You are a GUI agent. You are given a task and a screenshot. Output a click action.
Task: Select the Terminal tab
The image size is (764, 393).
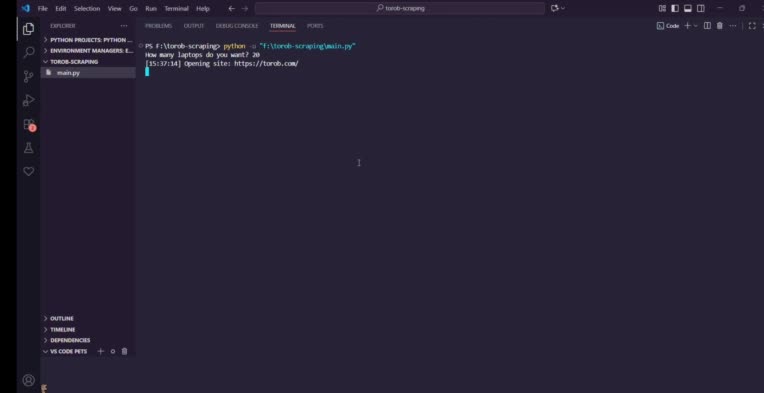tap(283, 26)
